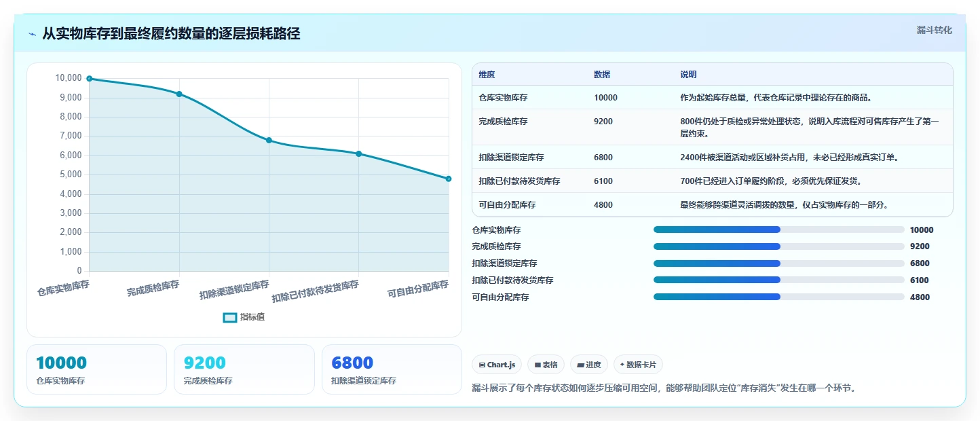
Task: Click the 仓库实物库存 x-axis label
Action: click(x=64, y=288)
